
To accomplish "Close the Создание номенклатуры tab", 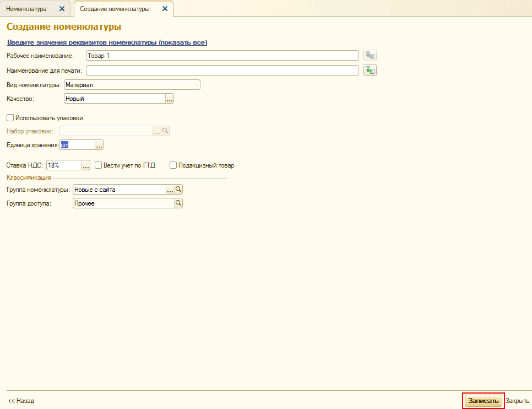I will click(x=165, y=9).
